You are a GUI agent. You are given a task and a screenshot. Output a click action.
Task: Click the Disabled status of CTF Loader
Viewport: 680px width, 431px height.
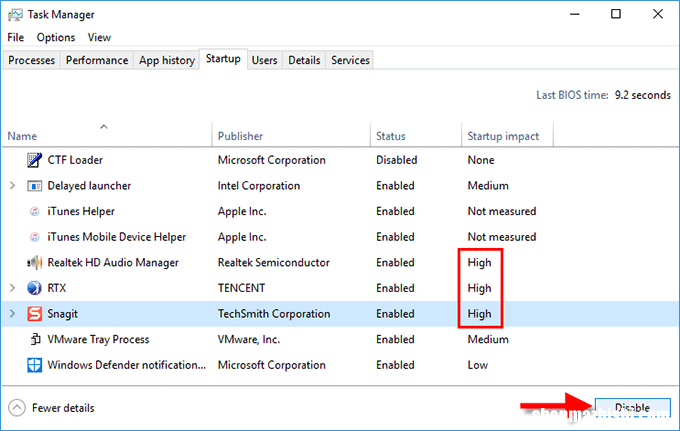click(396, 160)
